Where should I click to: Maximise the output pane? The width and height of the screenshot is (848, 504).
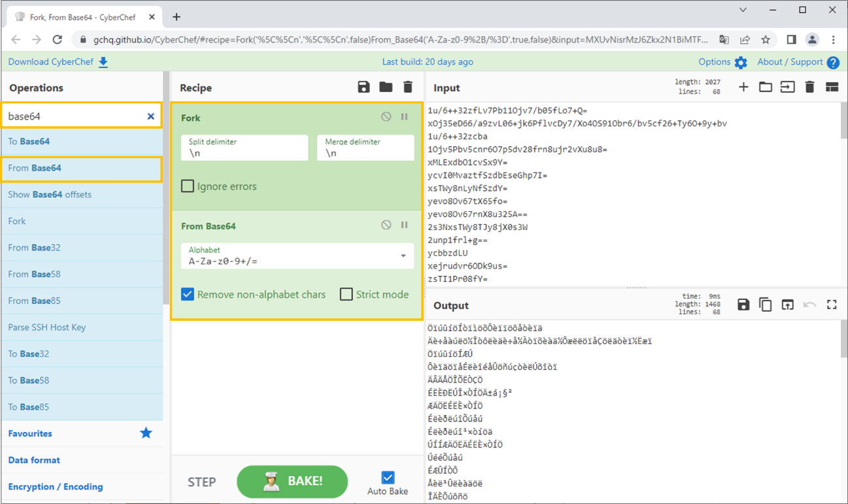pyautogui.click(x=832, y=305)
